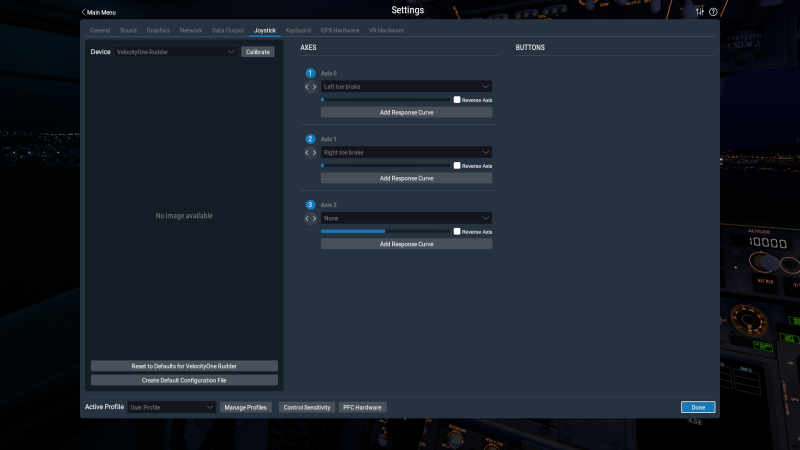Add Response Curve for Axis 0
The width and height of the screenshot is (800, 450).
point(407,112)
